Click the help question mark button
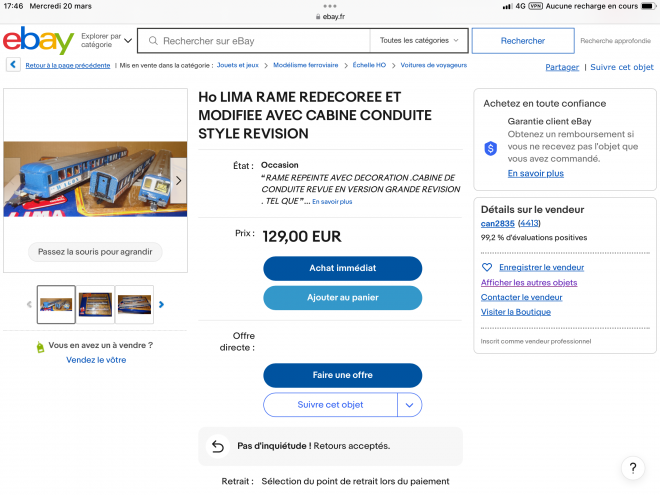Viewport: 660px width, 495px height. click(x=633, y=468)
